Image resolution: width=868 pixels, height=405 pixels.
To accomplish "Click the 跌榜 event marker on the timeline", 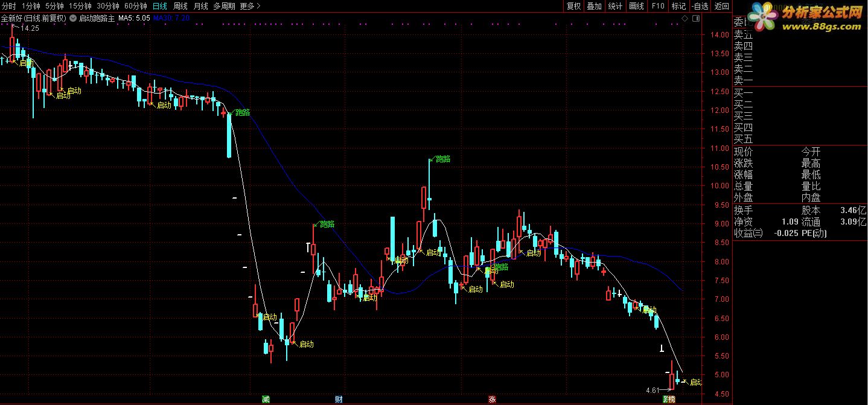I will tap(669, 399).
